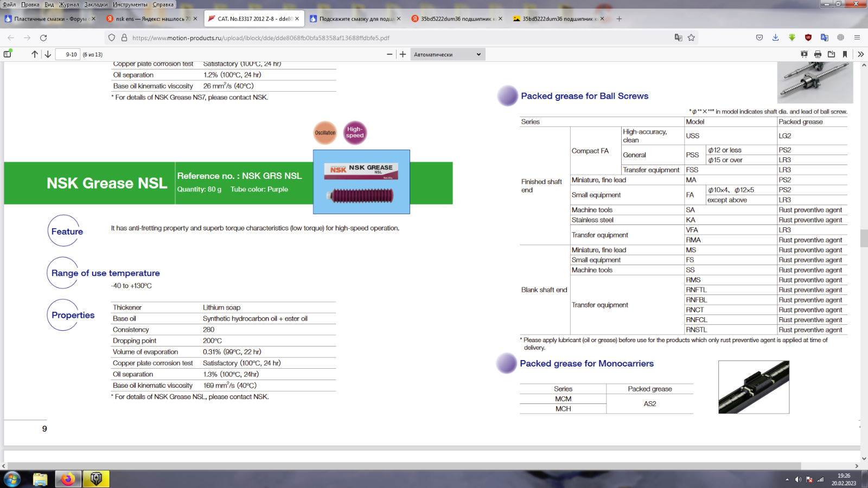Viewport: 868px width, 488px height.
Task: Go to next PDF page arrow
Action: 48,54
